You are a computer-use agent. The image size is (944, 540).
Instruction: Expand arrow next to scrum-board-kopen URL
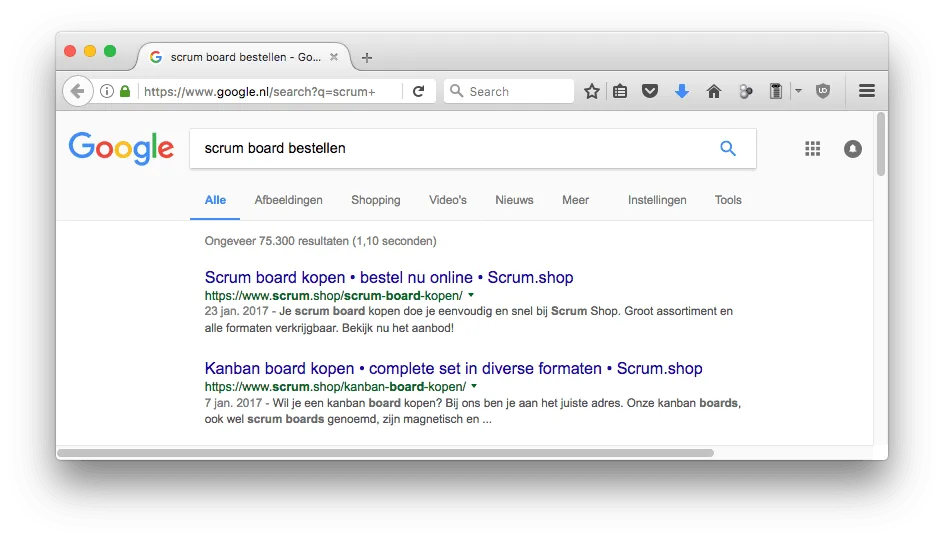click(x=471, y=295)
